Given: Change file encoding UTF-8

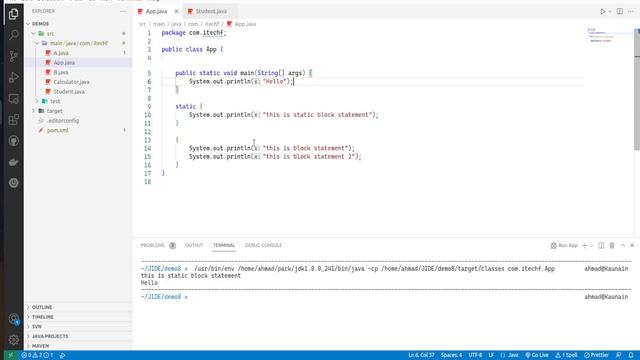Looking at the screenshot, I should tap(476, 355).
